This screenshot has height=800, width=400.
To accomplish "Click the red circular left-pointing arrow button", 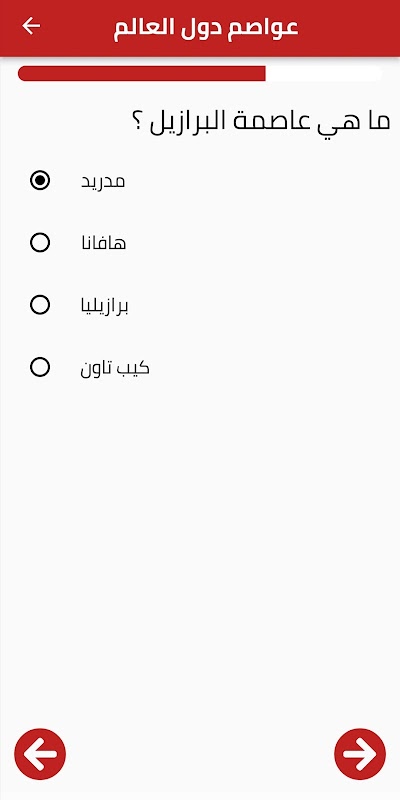I will pos(40,754).
